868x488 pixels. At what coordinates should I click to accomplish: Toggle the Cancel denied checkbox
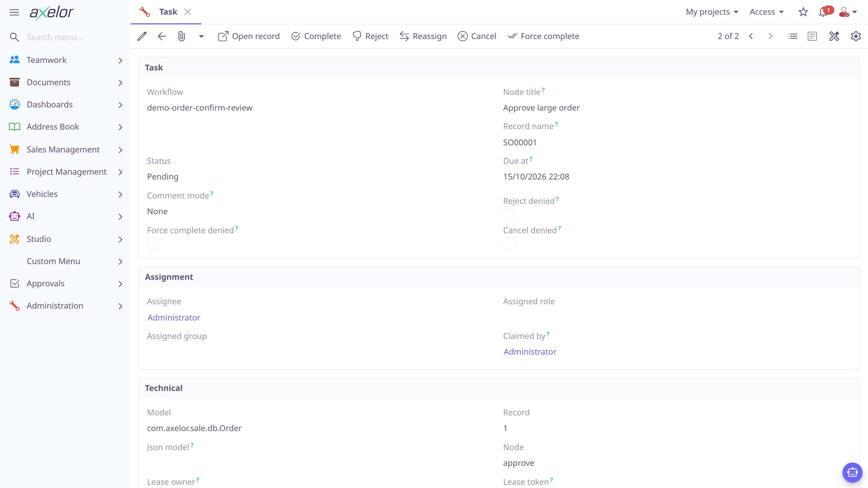(509, 243)
